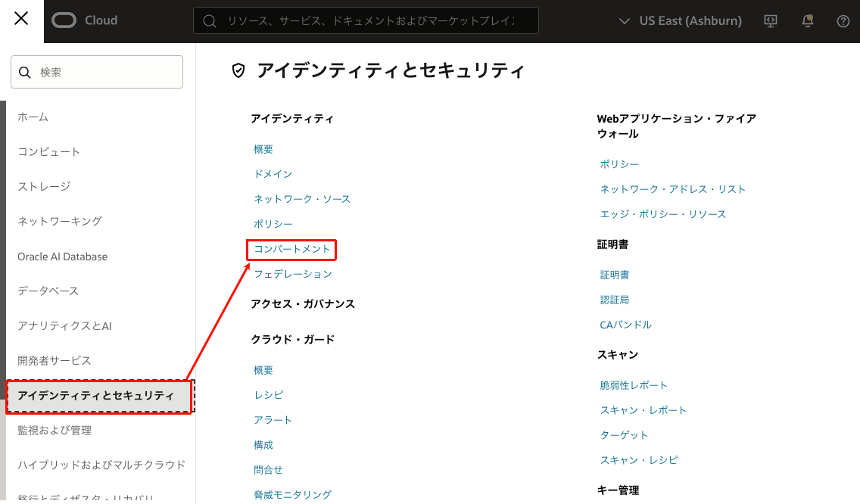Open the CAバンドル link

tap(625, 325)
